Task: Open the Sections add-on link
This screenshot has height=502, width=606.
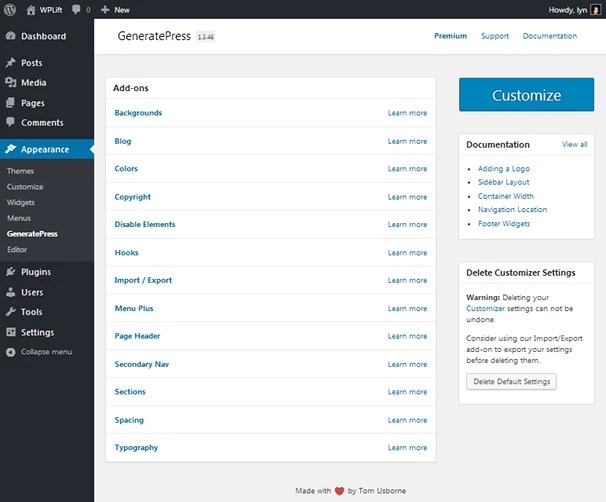Action: [x=130, y=391]
